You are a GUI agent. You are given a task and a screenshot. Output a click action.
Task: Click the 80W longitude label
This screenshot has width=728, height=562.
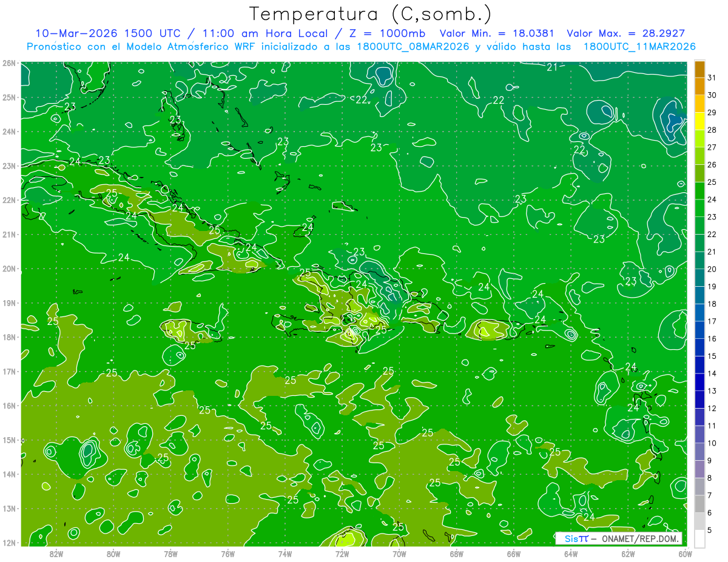[x=113, y=554]
